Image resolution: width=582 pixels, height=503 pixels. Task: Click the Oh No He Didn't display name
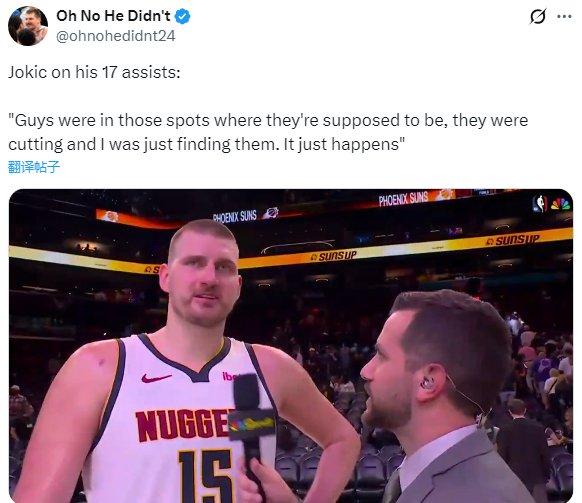pos(113,16)
